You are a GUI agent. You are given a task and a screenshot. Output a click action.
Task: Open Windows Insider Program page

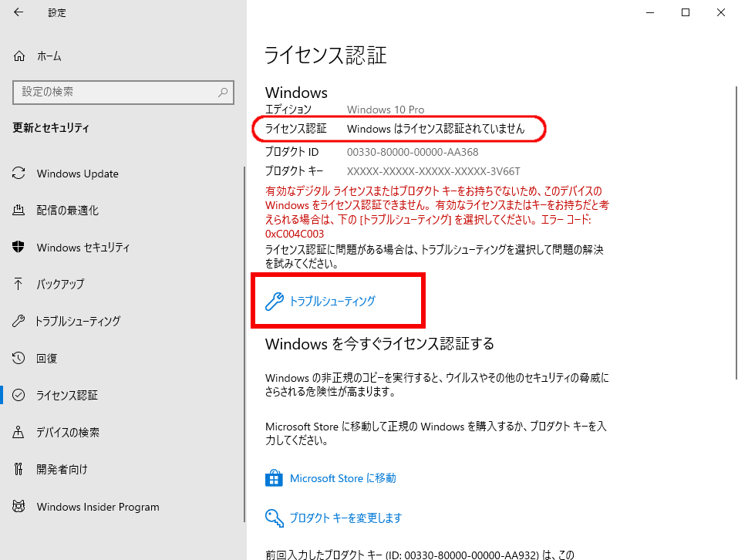coord(98,507)
